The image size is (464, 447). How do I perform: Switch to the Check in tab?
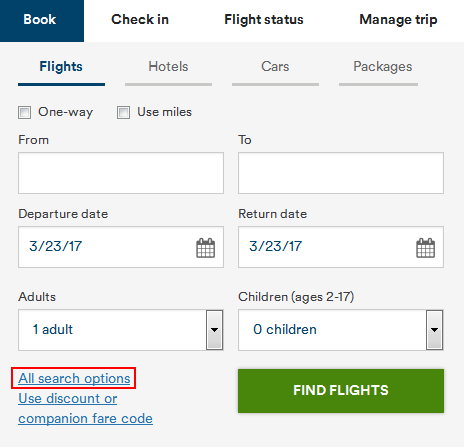click(x=140, y=20)
